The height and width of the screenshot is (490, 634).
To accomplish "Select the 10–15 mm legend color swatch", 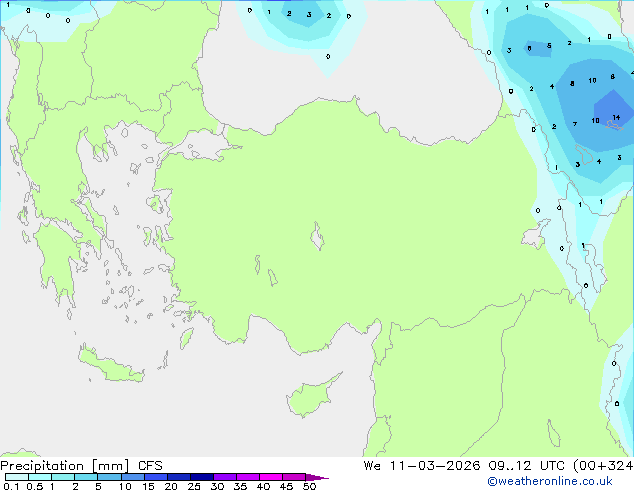I will coord(132,477).
